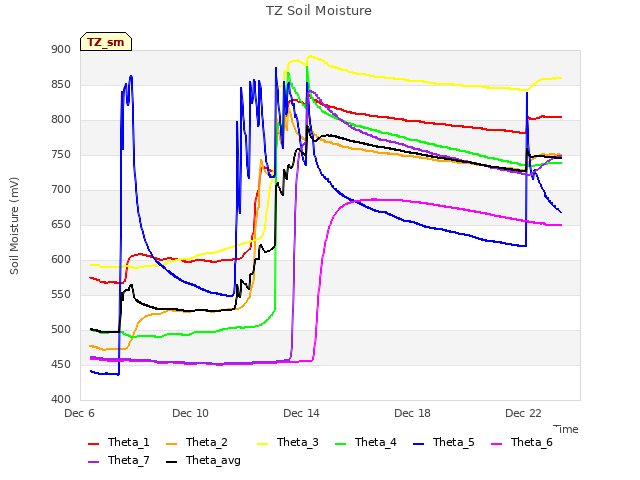The image size is (640, 480).
Task: Click the 800 y-axis tick label
Action: point(61,120)
